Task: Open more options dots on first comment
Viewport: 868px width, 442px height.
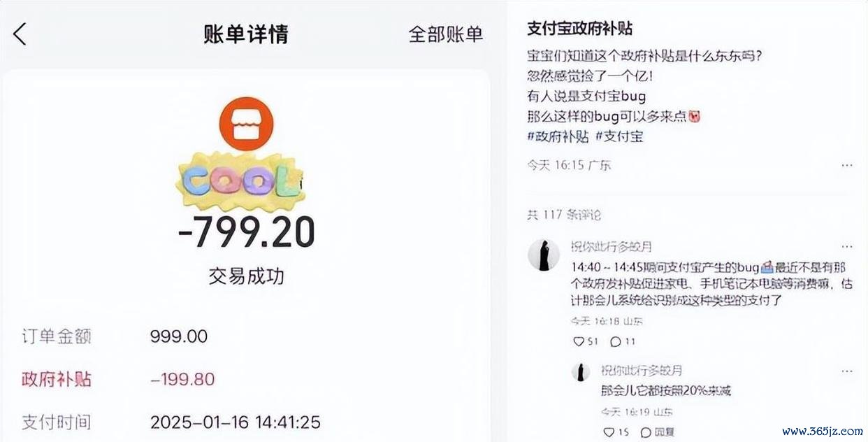Action: (846, 247)
